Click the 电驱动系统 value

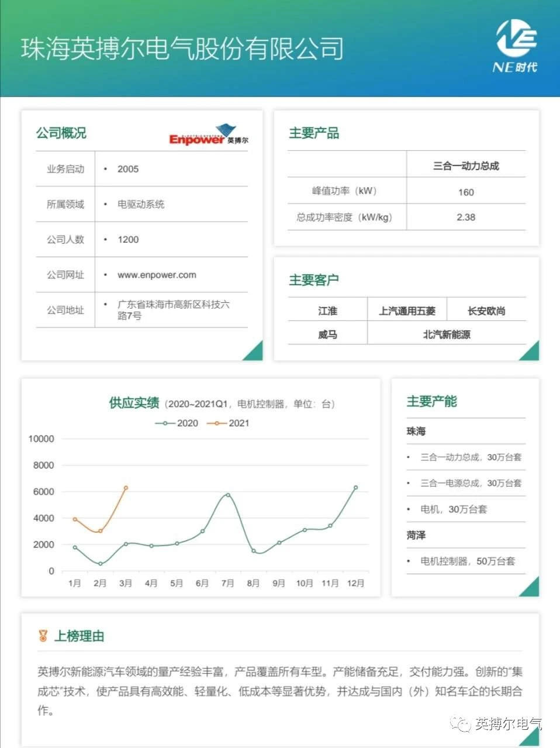(141, 204)
